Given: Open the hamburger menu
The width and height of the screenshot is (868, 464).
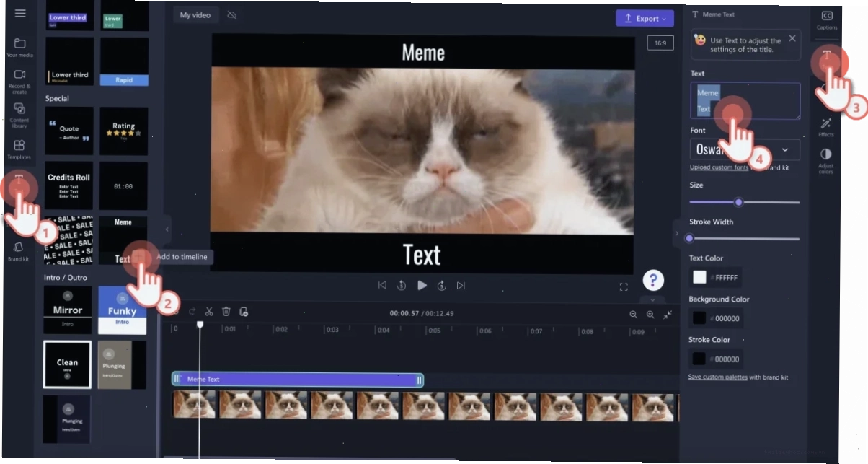Looking at the screenshot, I should click(x=19, y=13).
